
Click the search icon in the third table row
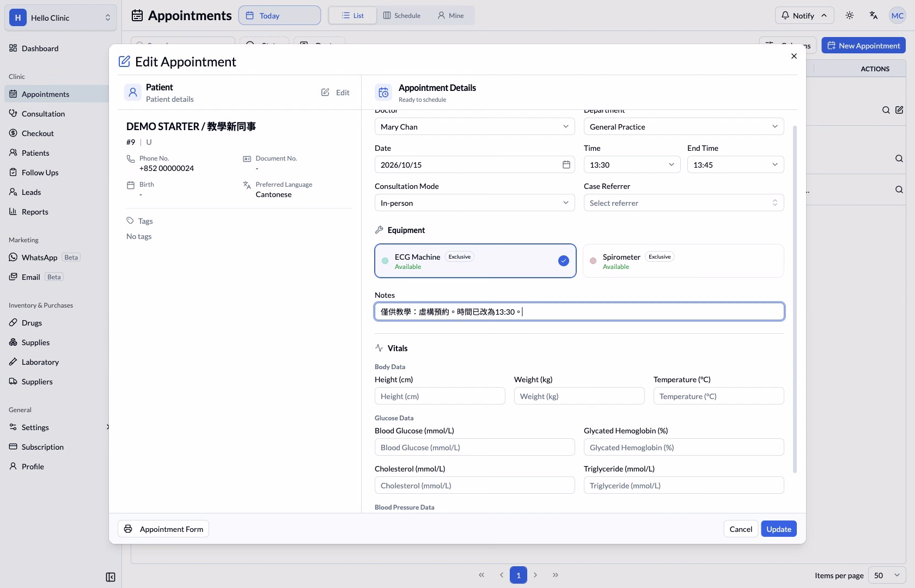point(899,189)
